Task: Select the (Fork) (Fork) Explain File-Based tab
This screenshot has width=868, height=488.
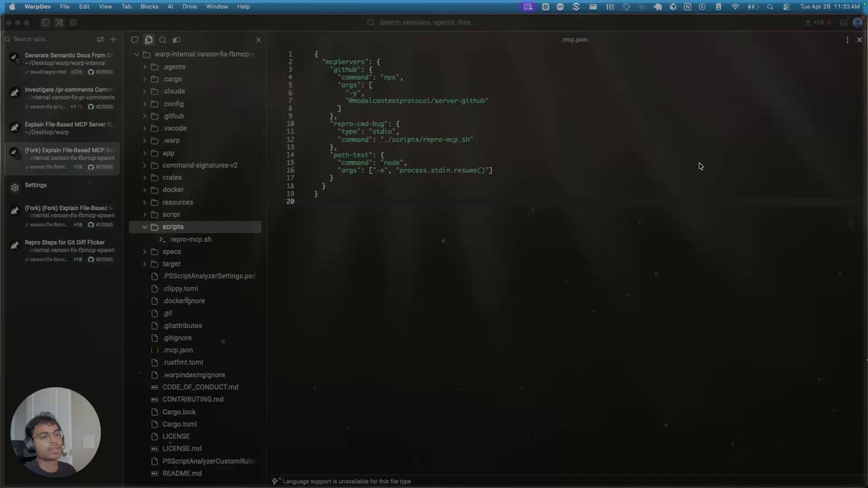Action: [x=62, y=216]
